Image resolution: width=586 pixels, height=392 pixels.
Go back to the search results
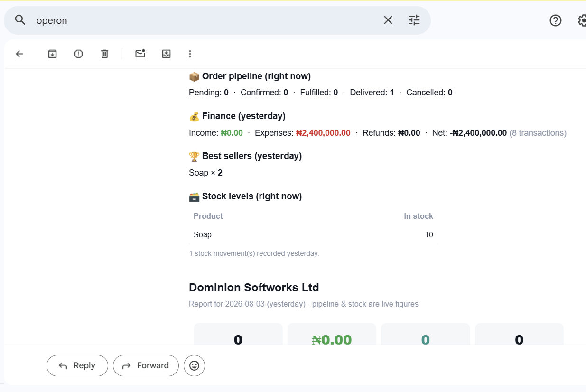click(x=19, y=54)
